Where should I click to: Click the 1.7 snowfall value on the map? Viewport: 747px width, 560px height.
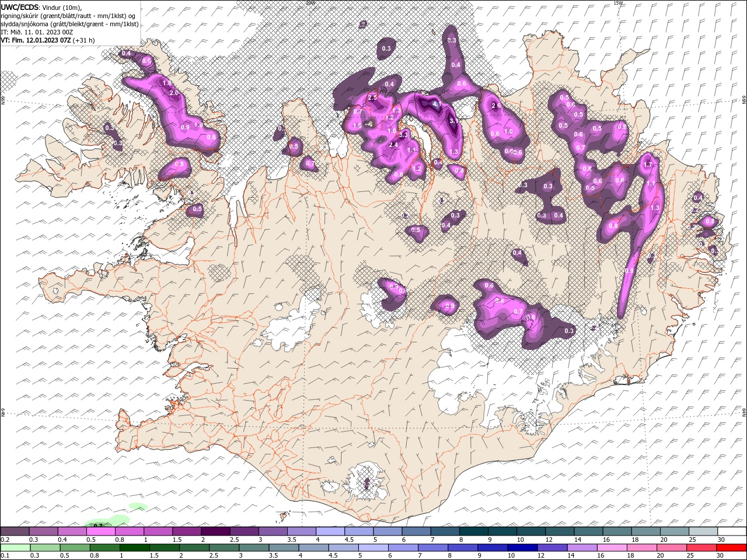(647, 164)
